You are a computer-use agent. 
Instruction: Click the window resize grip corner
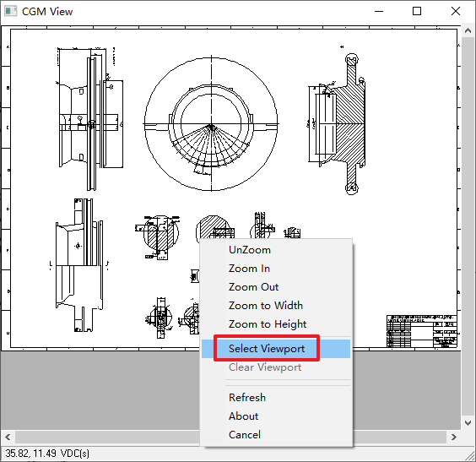pos(470,456)
